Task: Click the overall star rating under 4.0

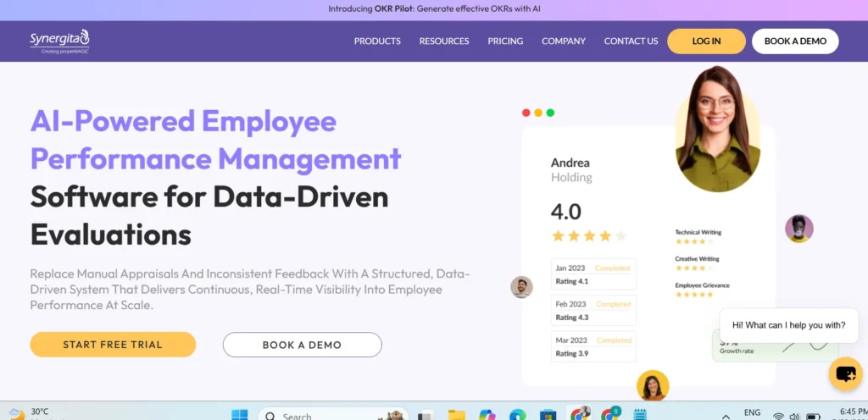Action: click(589, 236)
